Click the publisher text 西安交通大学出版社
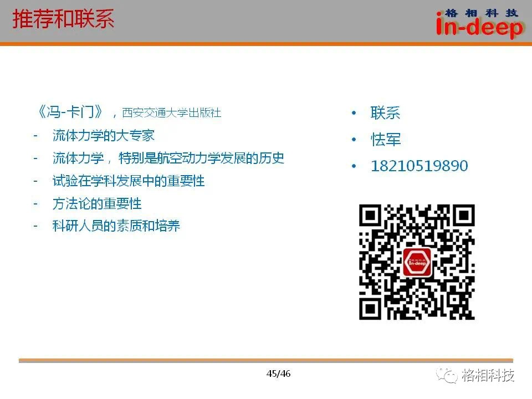Screen dimensions: 532x399 [171, 112]
